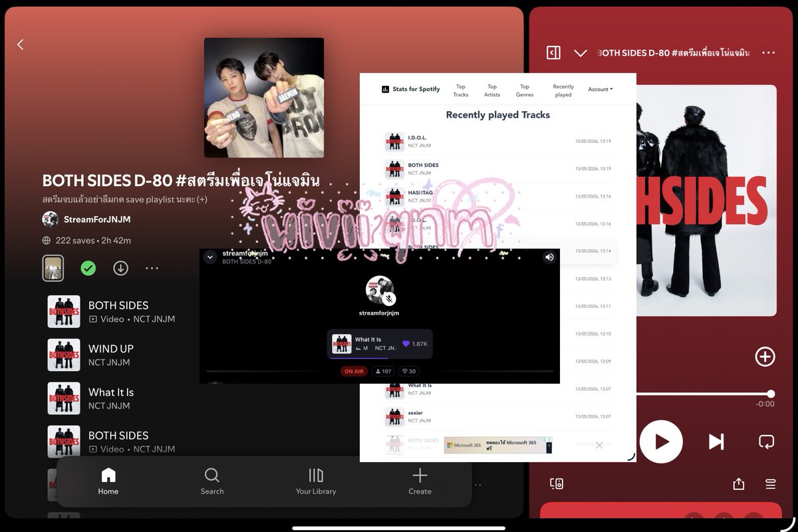Click the diamond 30 badge
Image resolution: width=798 pixels, height=532 pixels.
pos(408,371)
